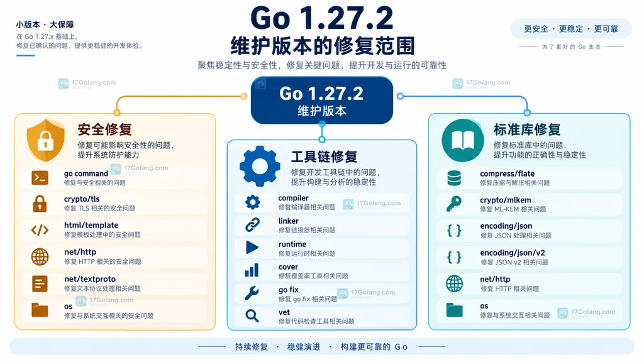The image size is (644, 362).
Task: Click the 修复模板处理中的安全问题 text
Action: (103, 235)
